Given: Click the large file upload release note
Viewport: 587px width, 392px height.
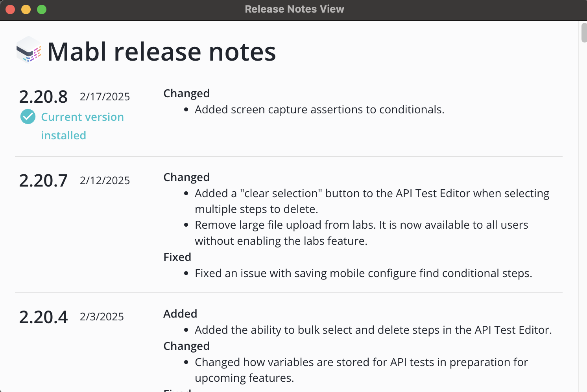Looking at the screenshot, I should click(361, 233).
